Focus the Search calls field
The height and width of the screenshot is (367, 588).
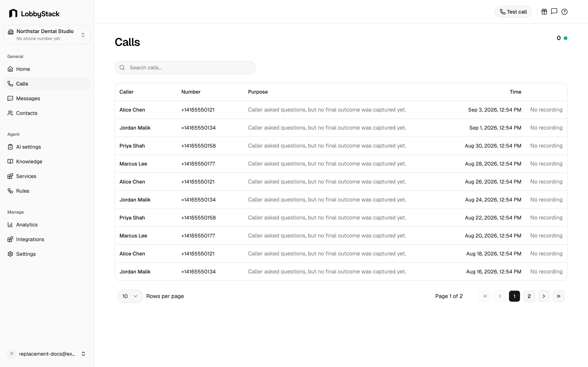tap(185, 68)
